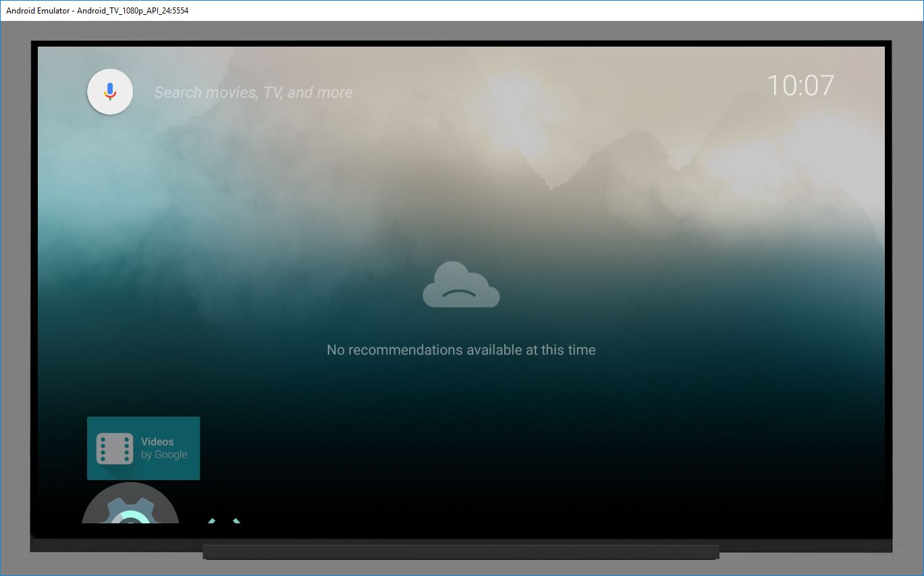The image size is (924, 576).
Task: Click the "No recommendations available at this time" text
Action: [461, 350]
